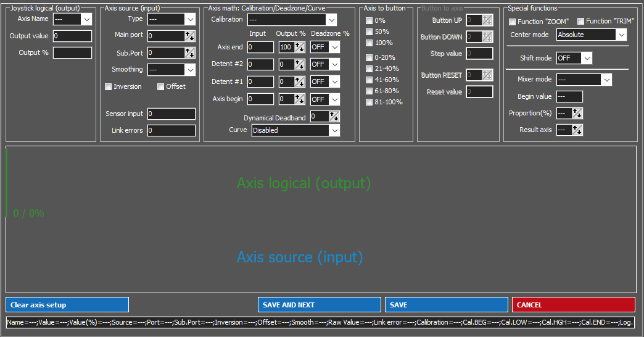Open the Curve dropdown
The image size is (644, 337).
pos(295,130)
